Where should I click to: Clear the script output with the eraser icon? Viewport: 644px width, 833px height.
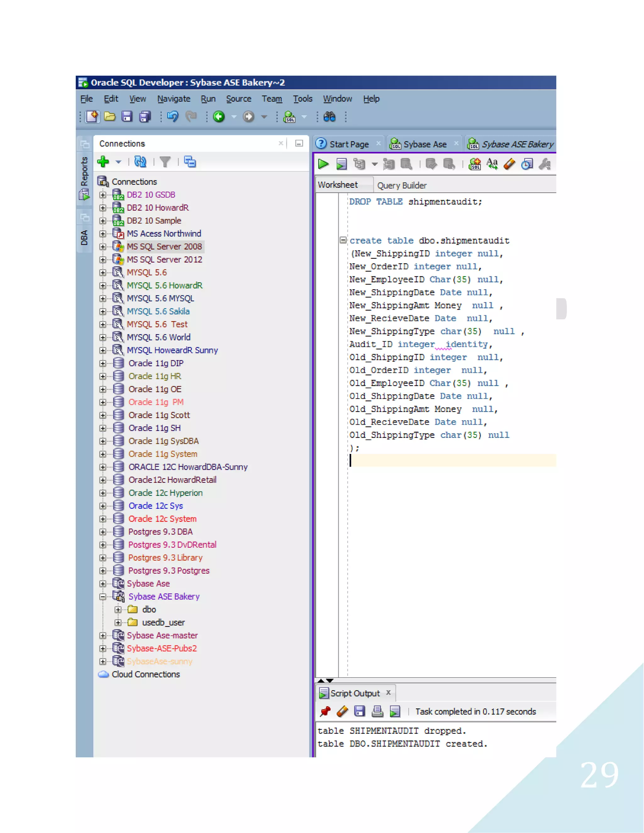(x=342, y=711)
